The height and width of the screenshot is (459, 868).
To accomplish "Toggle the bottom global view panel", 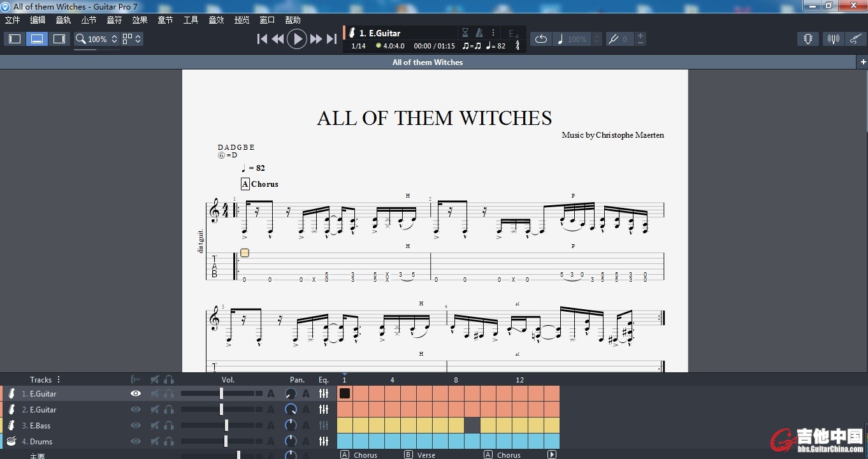I will (x=37, y=39).
